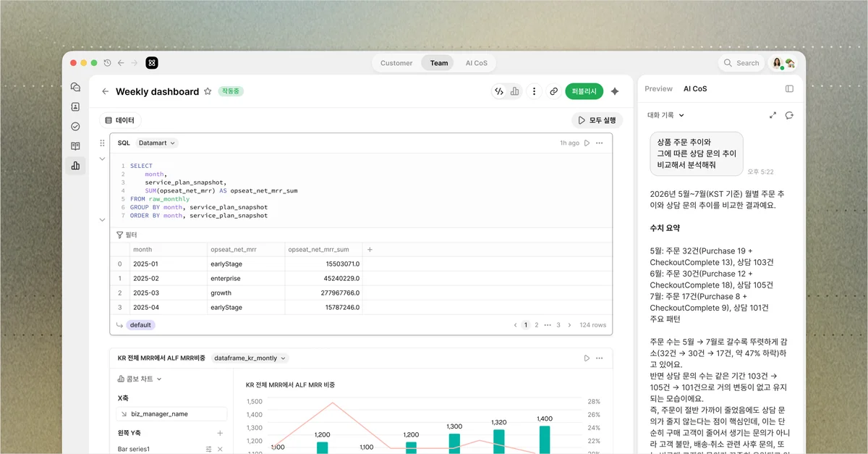This screenshot has width=868, height=454.
Task: Click the 2025-03 month cell
Action: tap(169, 293)
